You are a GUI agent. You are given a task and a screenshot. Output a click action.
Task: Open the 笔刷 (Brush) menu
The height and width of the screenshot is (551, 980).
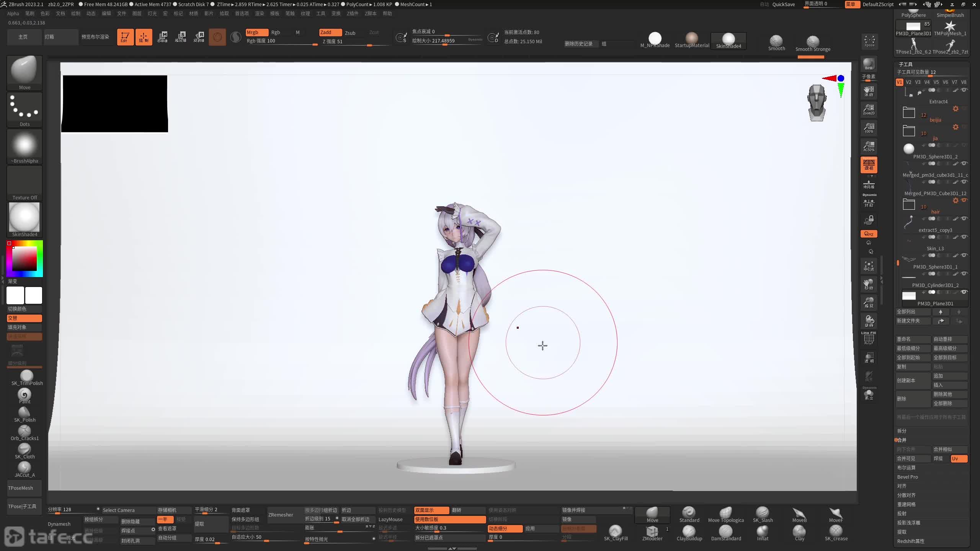coord(30,13)
